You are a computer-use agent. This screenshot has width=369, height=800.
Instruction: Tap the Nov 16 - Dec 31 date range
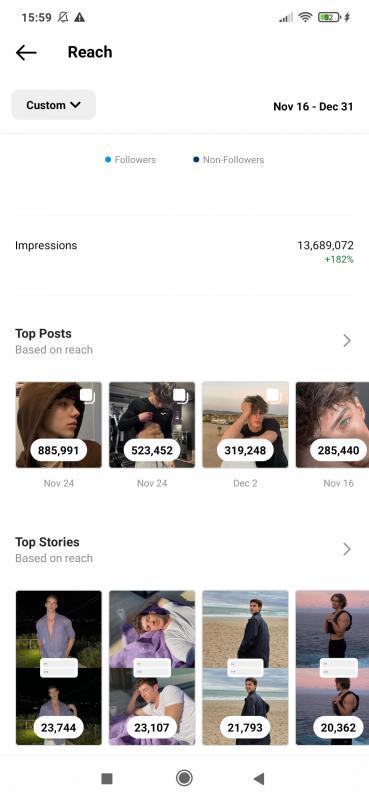point(313,106)
